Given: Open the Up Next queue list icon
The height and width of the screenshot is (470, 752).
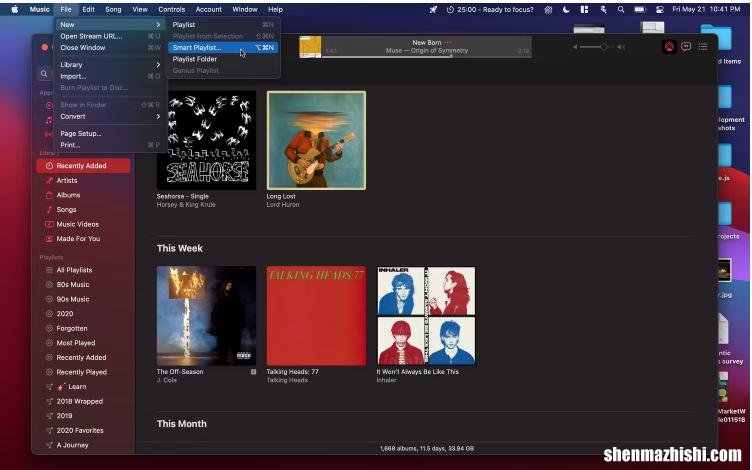Looking at the screenshot, I should pyautogui.click(x=703, y=47).
